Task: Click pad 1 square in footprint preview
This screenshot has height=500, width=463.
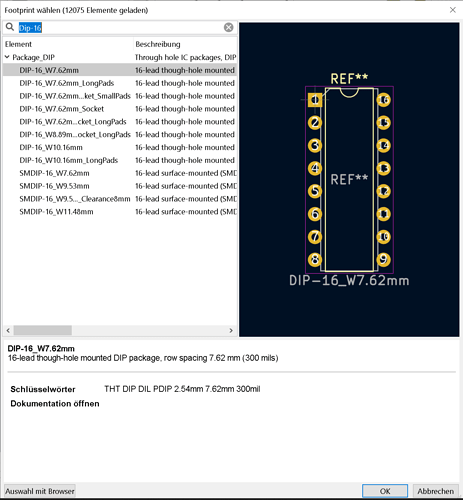Action: click(315, 100)
